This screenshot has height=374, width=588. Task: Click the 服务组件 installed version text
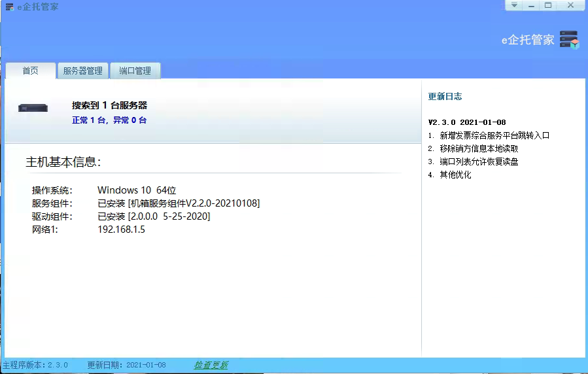(179, 203)
